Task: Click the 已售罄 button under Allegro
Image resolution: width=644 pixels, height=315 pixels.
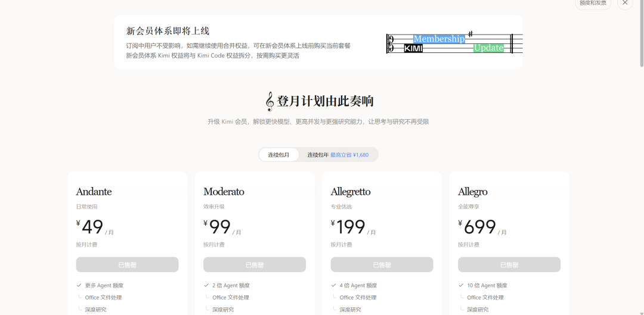Action: pyautogui.click(x=509, y=264)
